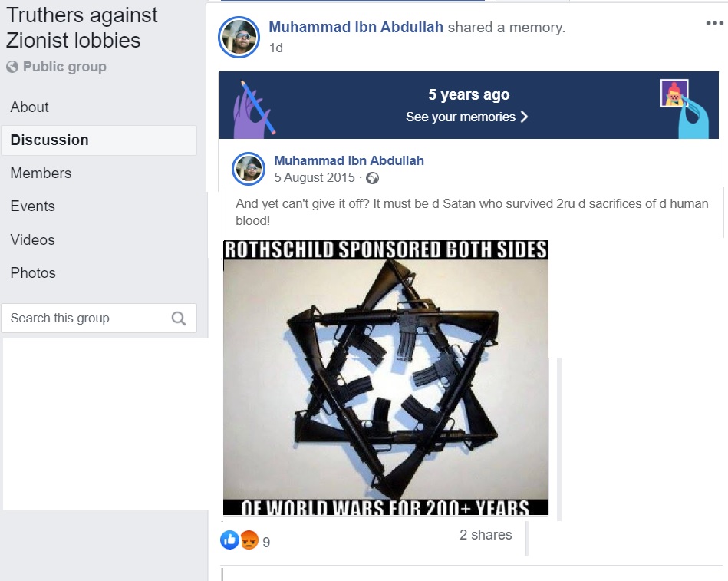Open profile picture in the shared memory
The height and width of the screenshot is (581, 728).
tap(249, 169)
